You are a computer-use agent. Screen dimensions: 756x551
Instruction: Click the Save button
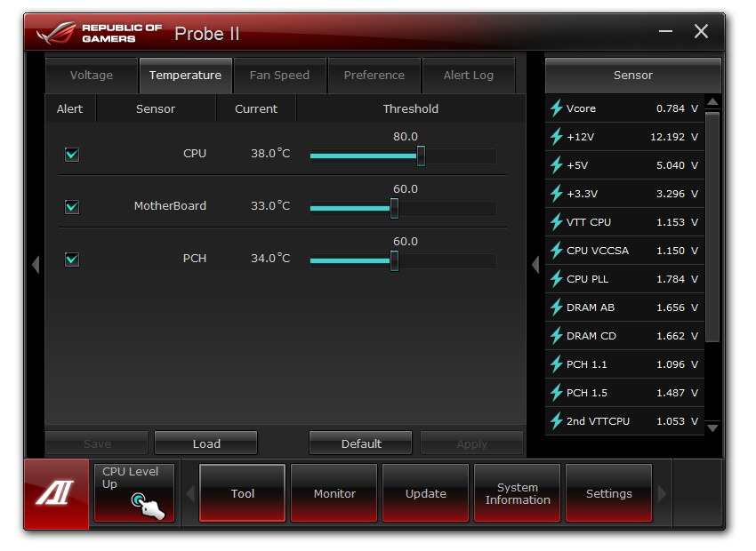click(97, 443)
